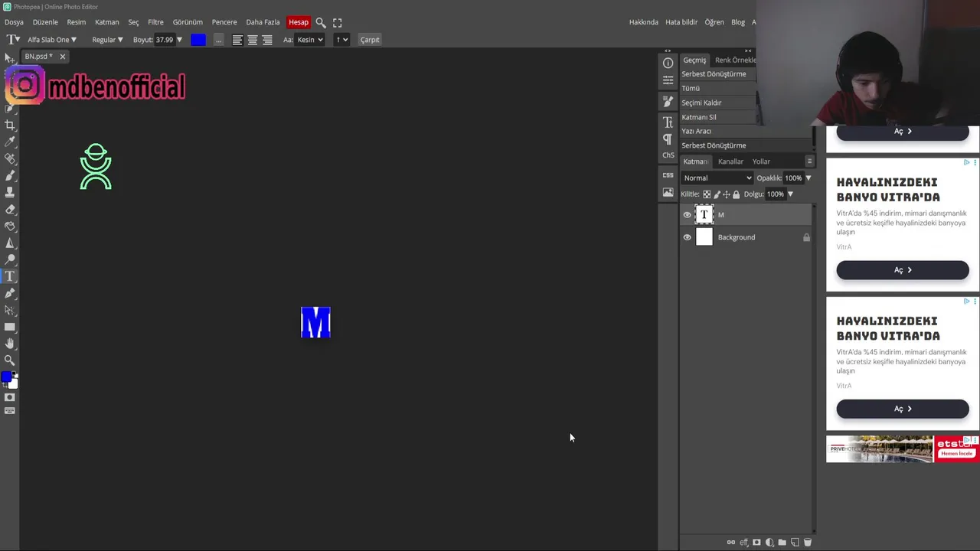This screenshot has width=980, height=551.
Task: Open the Paragraph panel icon
Action: click(668, 139)
